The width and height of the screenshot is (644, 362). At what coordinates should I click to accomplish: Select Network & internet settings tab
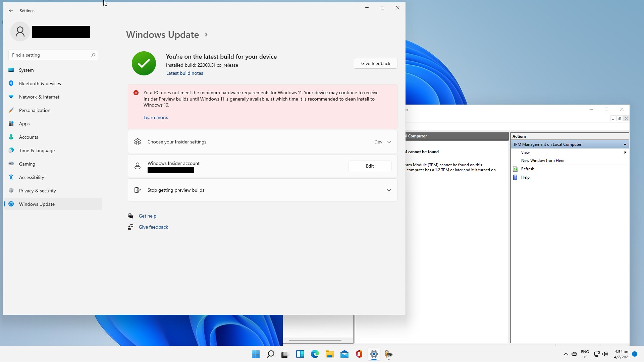39,97
